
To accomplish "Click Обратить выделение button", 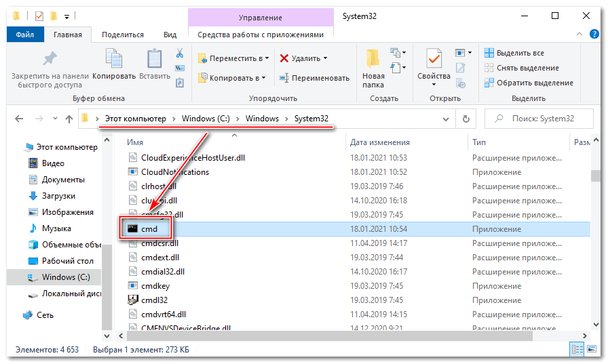I will (x=528, y=83).
